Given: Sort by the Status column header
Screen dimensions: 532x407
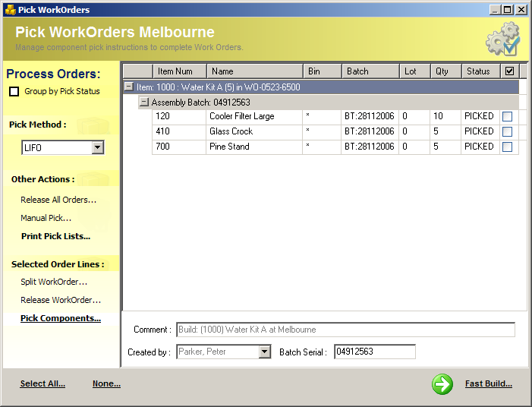Looking at the screenshot, I should click(479, 71).
